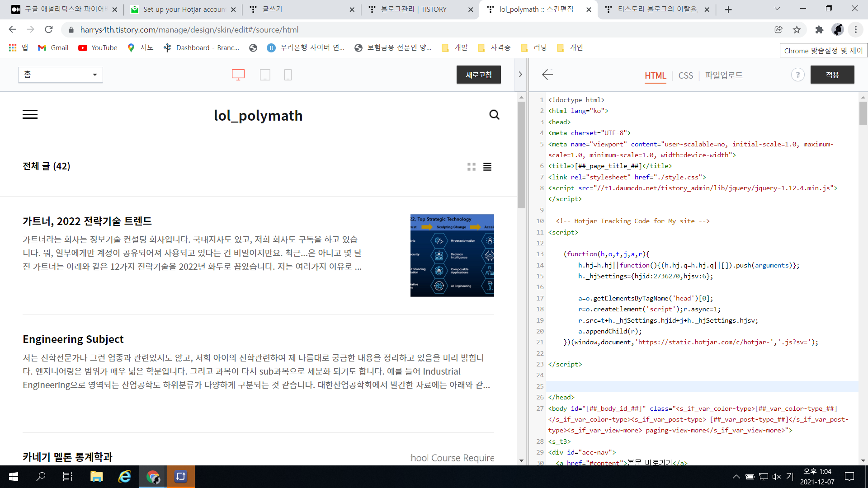Switch post list to grid view

point(471,167)
